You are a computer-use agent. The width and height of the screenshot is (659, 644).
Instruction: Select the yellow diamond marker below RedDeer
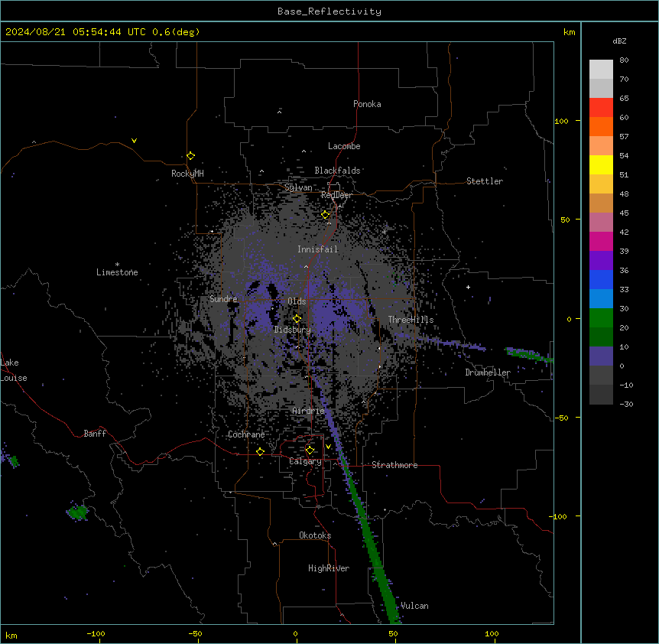tap(326, 215)
